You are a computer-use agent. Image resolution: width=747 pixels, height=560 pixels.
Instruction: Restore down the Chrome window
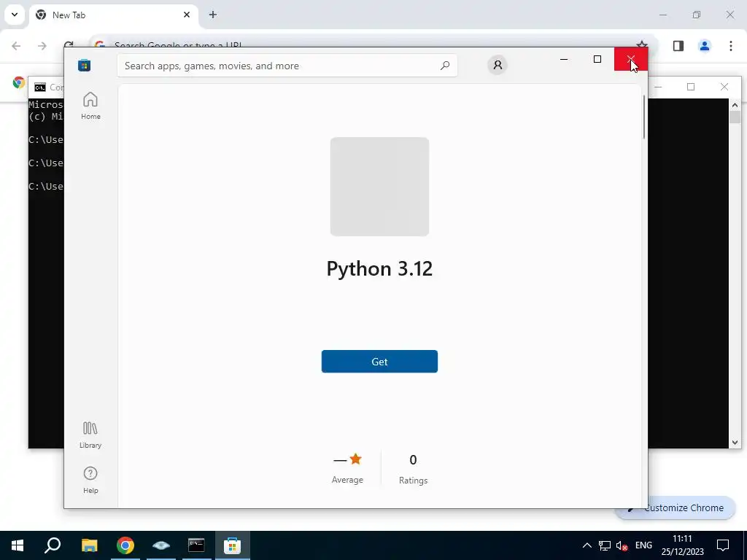click(697, 15)
